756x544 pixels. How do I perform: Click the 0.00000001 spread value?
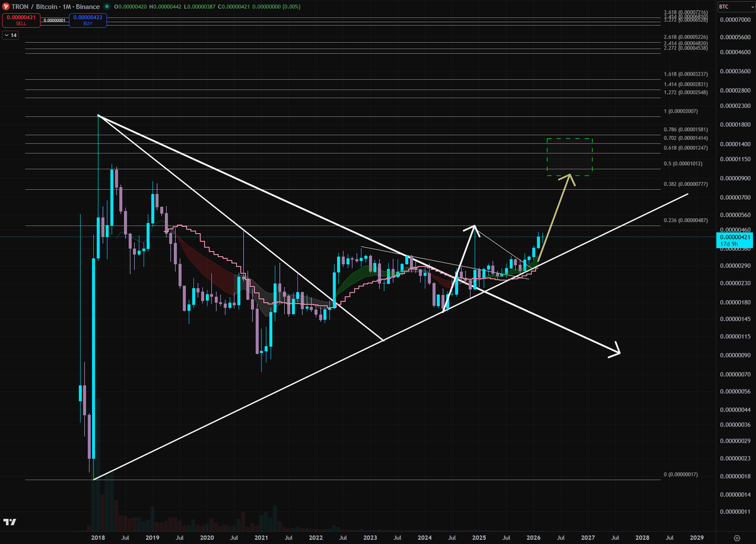[54, 20]
